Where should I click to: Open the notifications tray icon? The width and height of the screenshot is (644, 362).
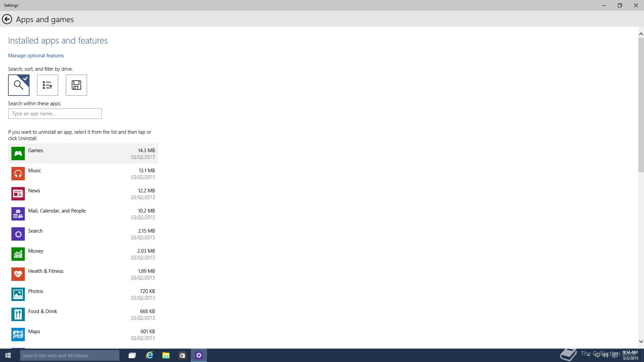615,355
